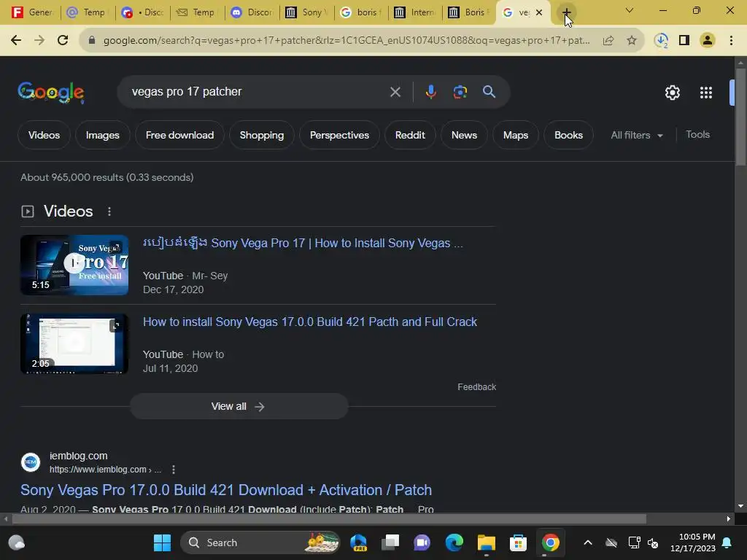Open taskbar clock showing 10:05 PM

[x=693, y=542]
